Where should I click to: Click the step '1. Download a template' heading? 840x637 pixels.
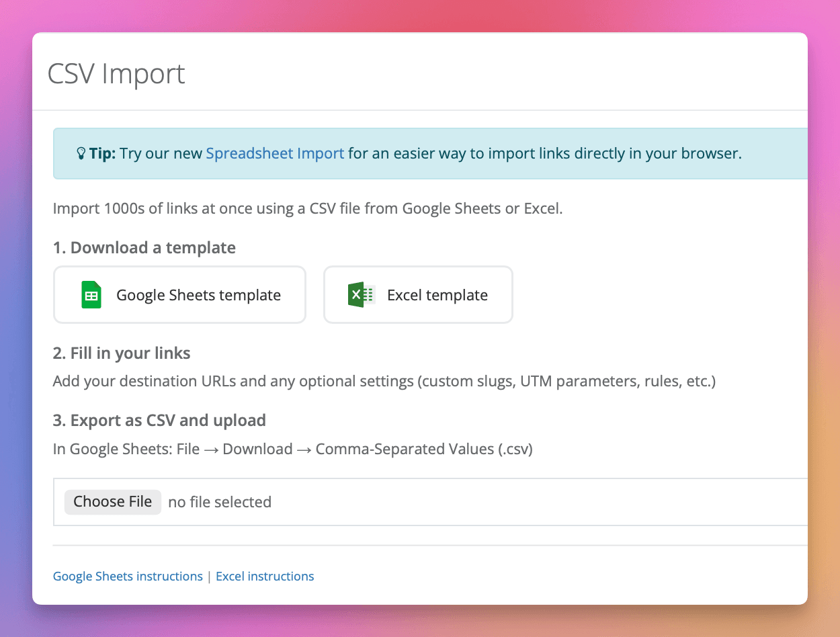[144, 247]
